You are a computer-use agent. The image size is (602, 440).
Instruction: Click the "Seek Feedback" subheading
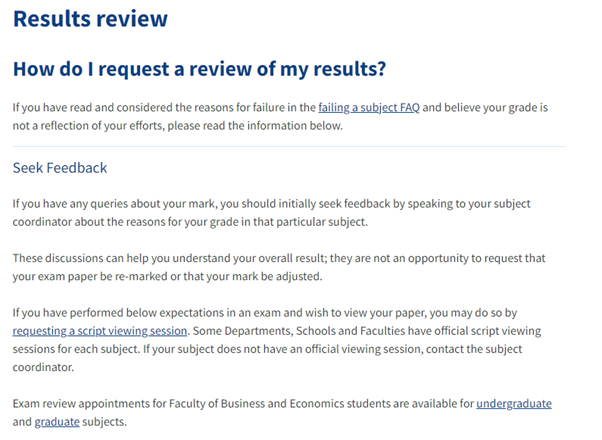tap(60, 168)
